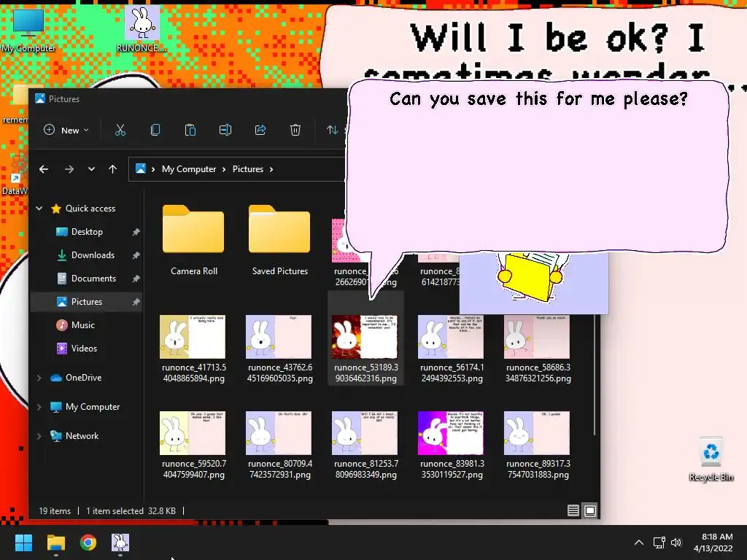747x560 pixels.
Task: Click the volume speaker tray icon
Action: (676, 542)
